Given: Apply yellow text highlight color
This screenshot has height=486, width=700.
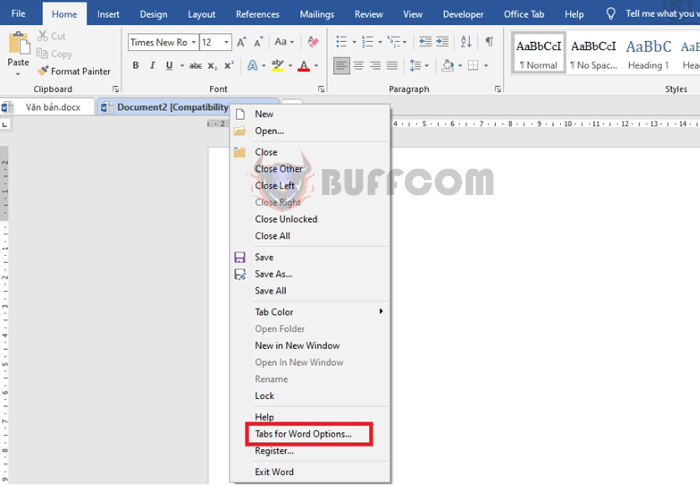Looking at the screenshot, I should click(x=278, y=66).
